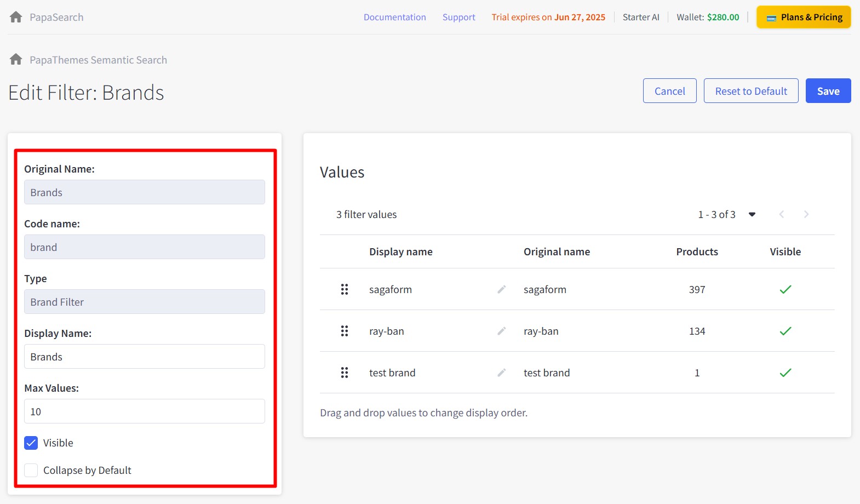860x504 pixels.
Task: Click the Products column header
Action: tap(697, 251)
